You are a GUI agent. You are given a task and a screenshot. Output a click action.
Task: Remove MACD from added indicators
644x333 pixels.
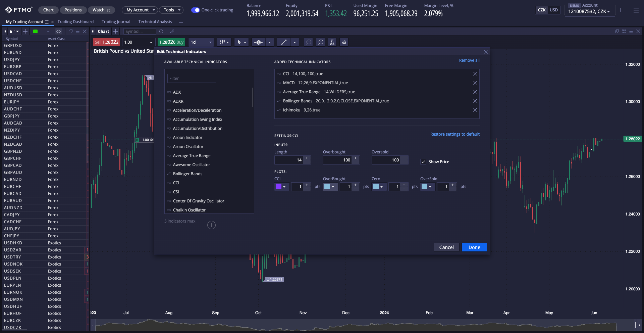pos(475,83)
